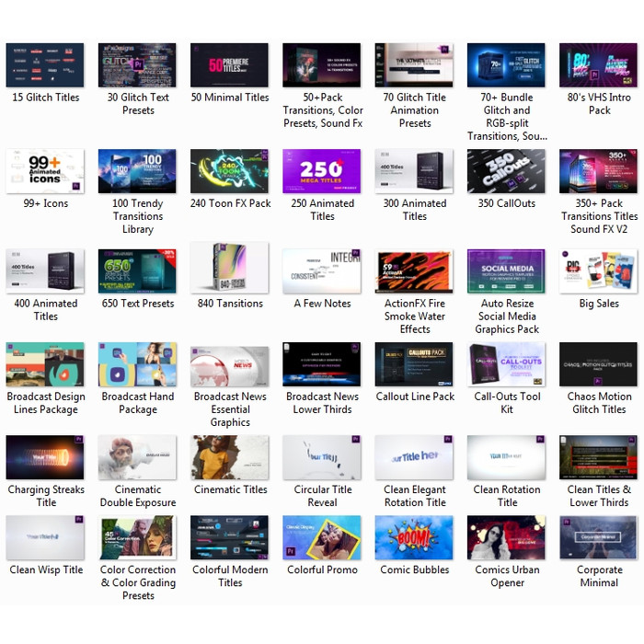Open Broadcast News Essential Graphics globe thumbnail
This screenshot has height=644, width=644.
click(230, 365)
